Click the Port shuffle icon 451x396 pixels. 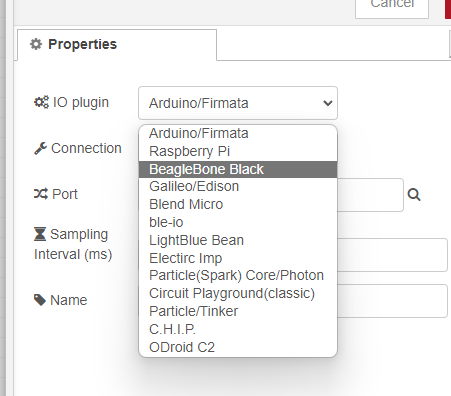pos(41,194)
